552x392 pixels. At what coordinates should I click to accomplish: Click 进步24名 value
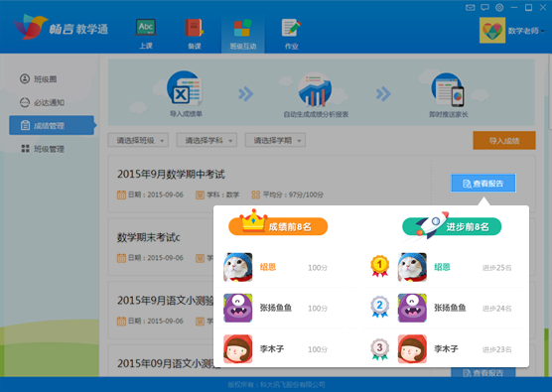[x=496, y=309]
